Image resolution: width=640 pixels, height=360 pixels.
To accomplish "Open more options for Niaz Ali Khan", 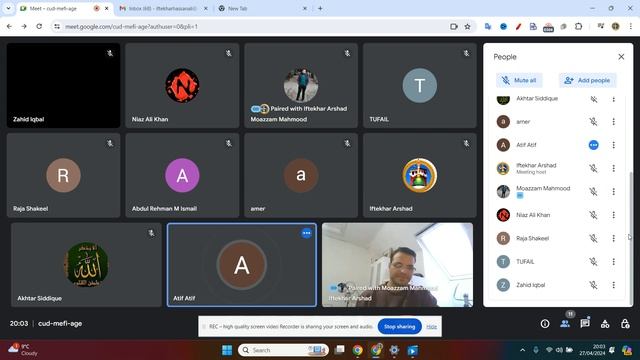I will (613, 215).
